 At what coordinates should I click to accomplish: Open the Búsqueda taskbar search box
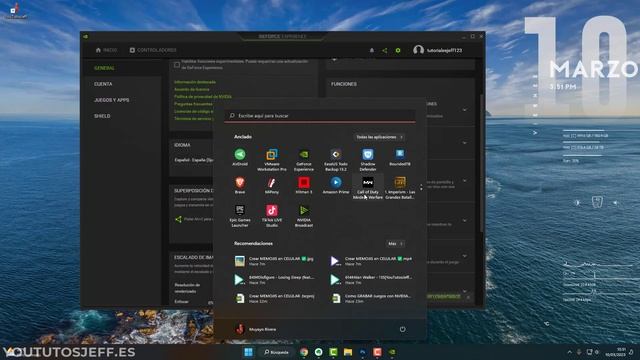[276, 352]
